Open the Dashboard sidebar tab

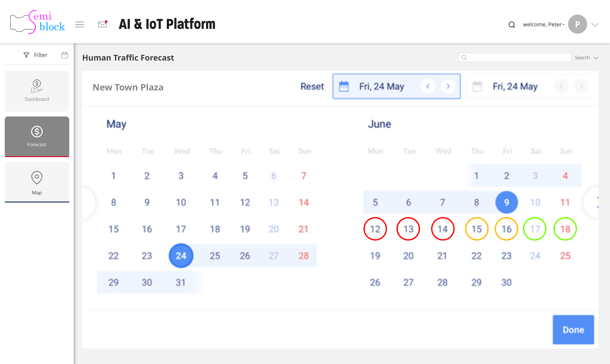pyautogui.click(x=37, y=91)
